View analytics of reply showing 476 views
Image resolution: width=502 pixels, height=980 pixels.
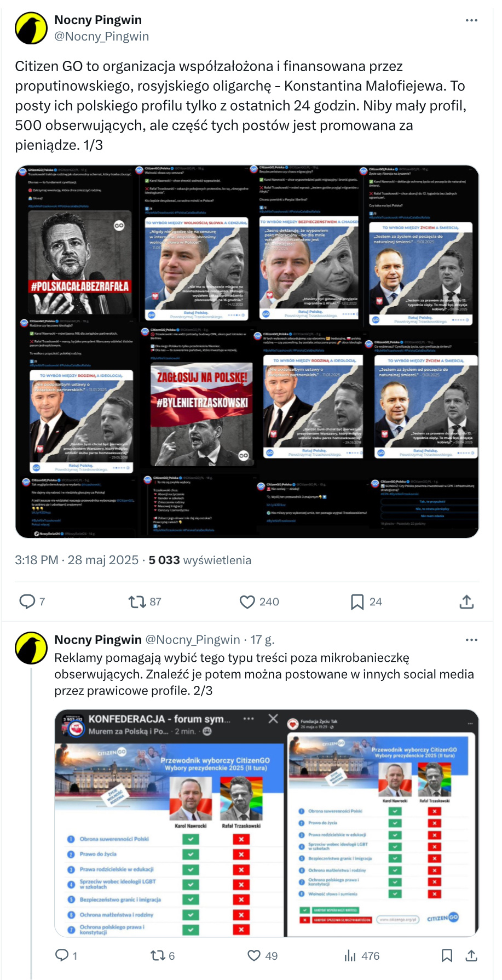[350, 956]
